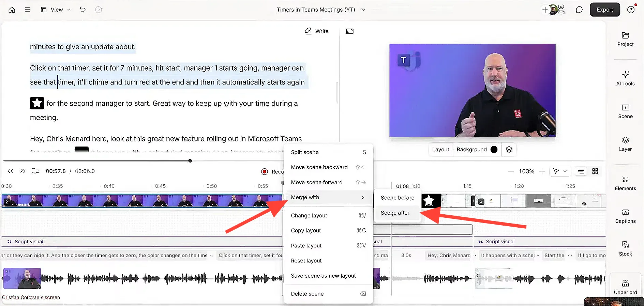Open the Project folder panel
Image resolution: width=644 pixels, height=306 pixels.
(x=625, y=39)
